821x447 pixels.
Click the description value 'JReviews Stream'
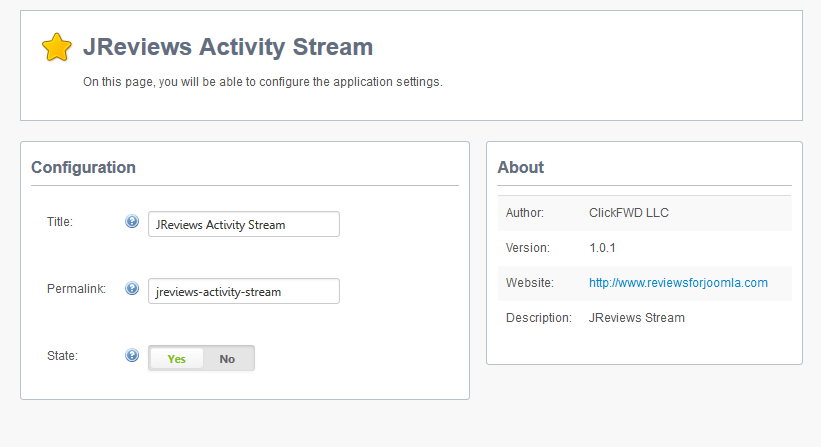[637, 318]
